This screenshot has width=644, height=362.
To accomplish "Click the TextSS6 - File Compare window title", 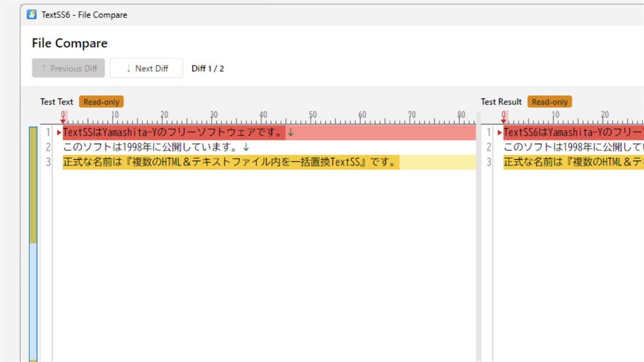I will coord(84,15).
